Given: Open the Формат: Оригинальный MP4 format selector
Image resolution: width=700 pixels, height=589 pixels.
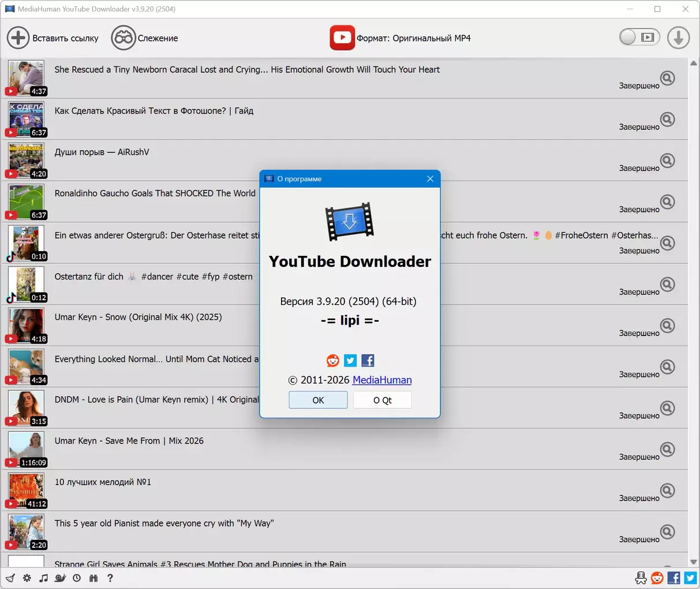Looking at the screenshot, I should click(x=400, y=38).
